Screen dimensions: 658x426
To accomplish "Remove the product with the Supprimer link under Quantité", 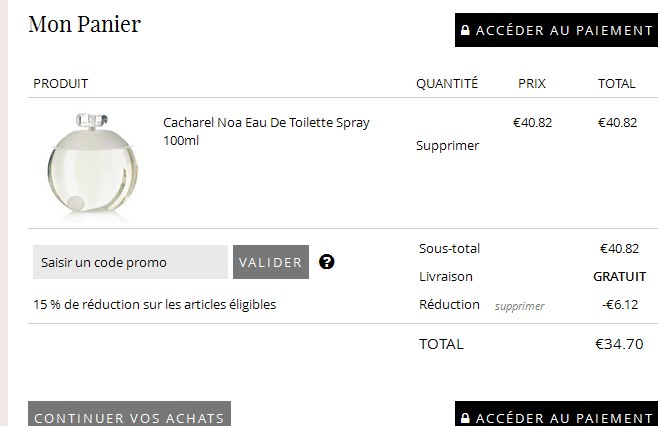I will click(447, 145).
